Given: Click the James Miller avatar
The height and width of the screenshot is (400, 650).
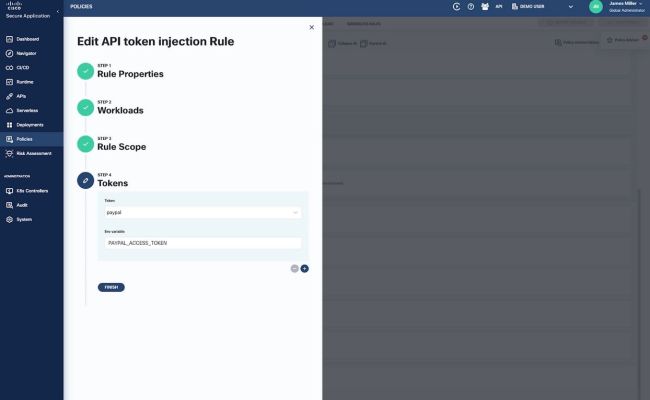Looking at the screenshot, I should point(596,7).
